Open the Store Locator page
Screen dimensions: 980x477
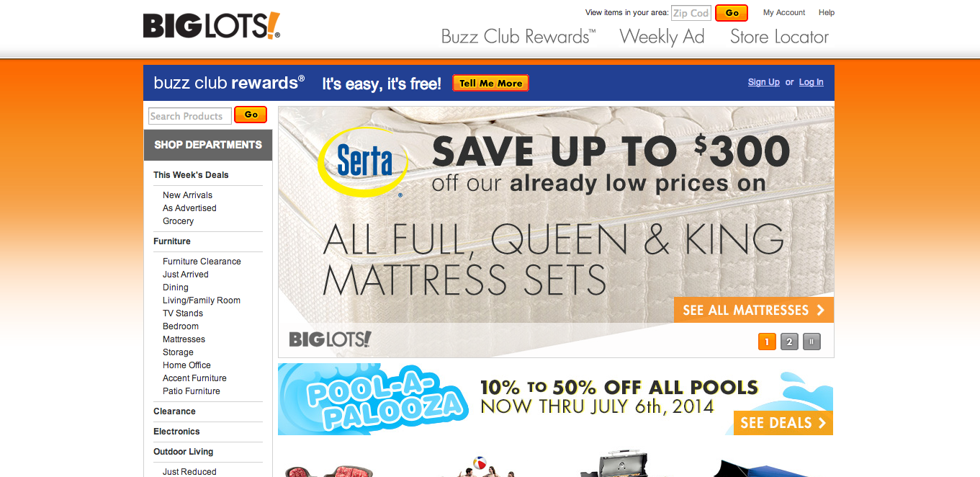coord(779,37)
